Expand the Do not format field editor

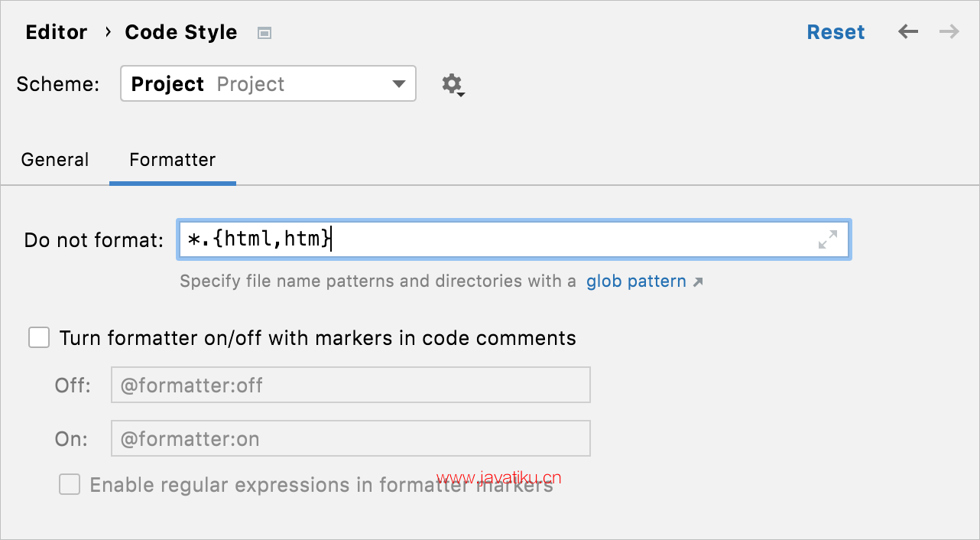tap(828, 239)
